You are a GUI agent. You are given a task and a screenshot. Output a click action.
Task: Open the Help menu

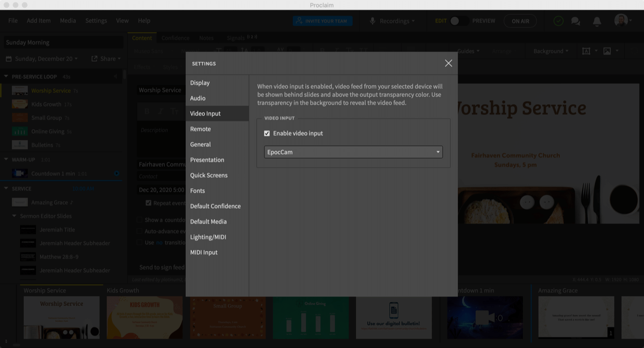tap(144, 20)
